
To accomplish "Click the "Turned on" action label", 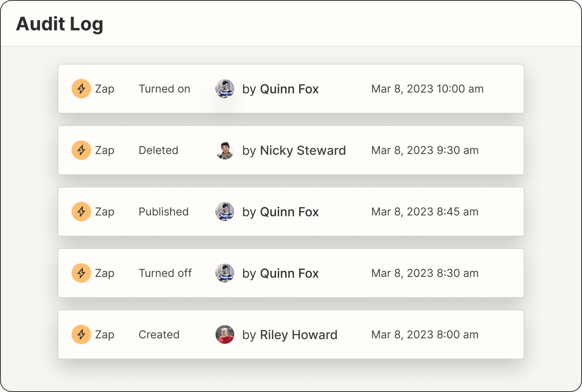I will pos(165,89).
